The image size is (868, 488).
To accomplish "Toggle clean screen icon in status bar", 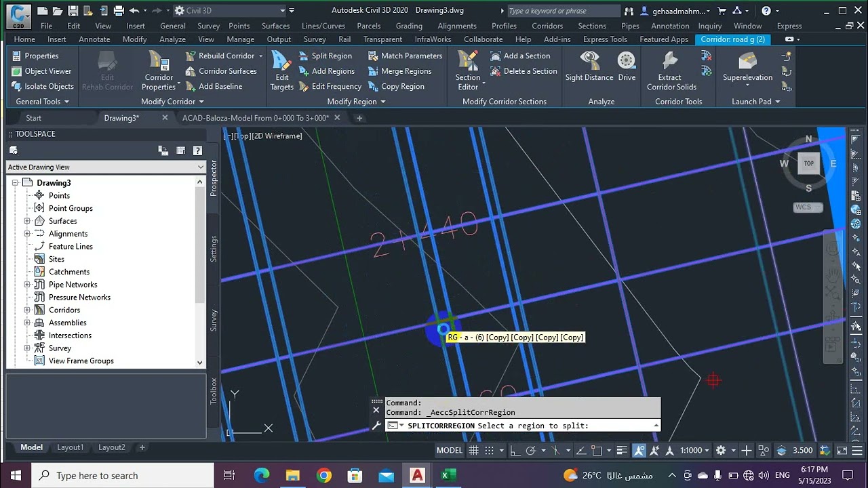I will coord(842,450).
